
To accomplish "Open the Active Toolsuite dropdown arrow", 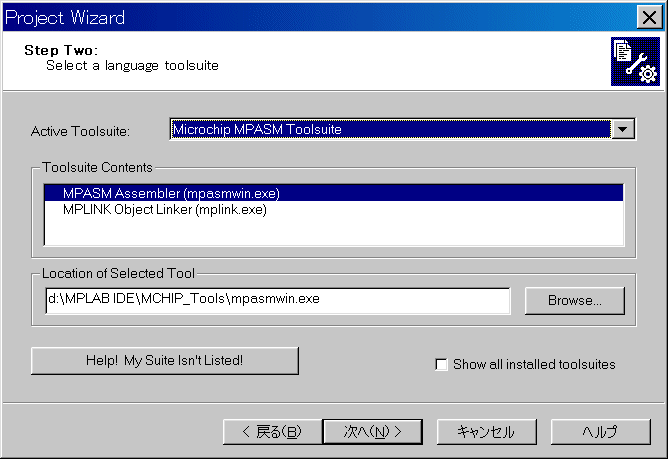I will click(x=622, y=129).
